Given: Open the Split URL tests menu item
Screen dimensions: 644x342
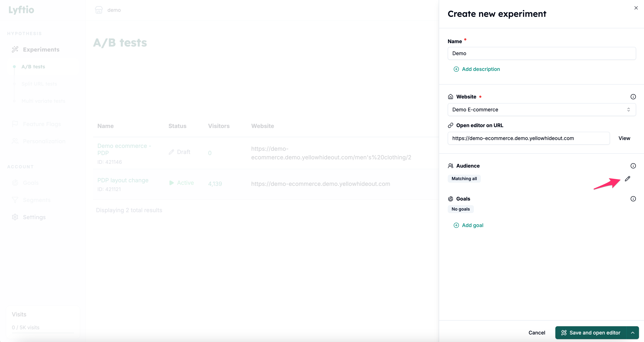Looking at the screenshot, I should click(x=39, y=84).
